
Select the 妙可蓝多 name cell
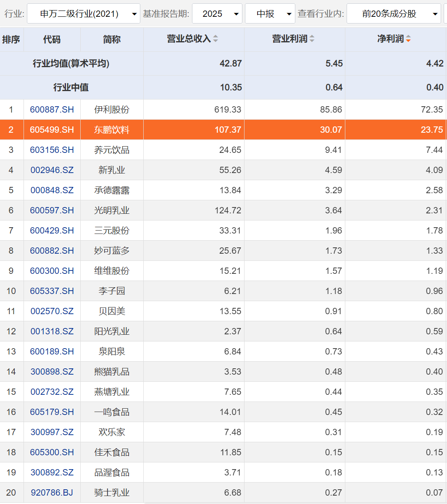tap(112, 251)
